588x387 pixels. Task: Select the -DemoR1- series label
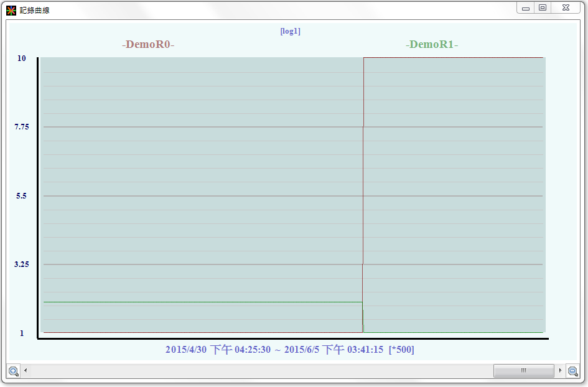[432, 45]
